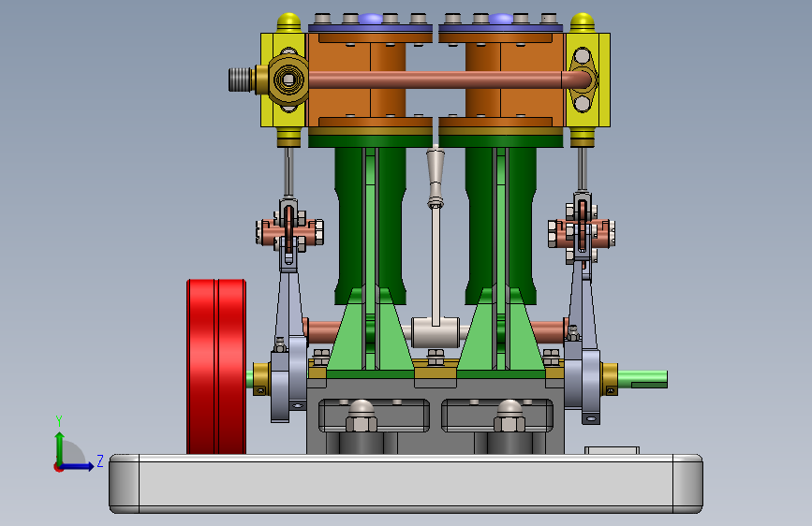Select the gray base plate
812x526 pixels.
click(x=406, y=484)
